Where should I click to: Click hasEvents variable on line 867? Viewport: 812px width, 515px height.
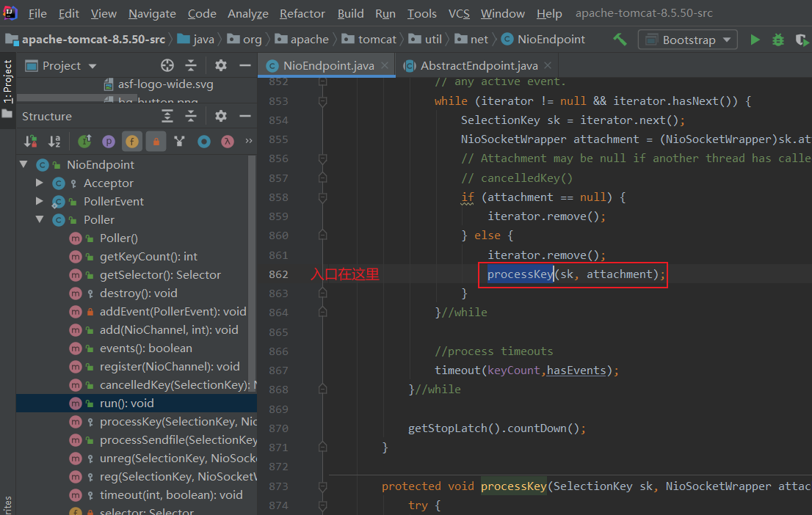pos(576,370)
